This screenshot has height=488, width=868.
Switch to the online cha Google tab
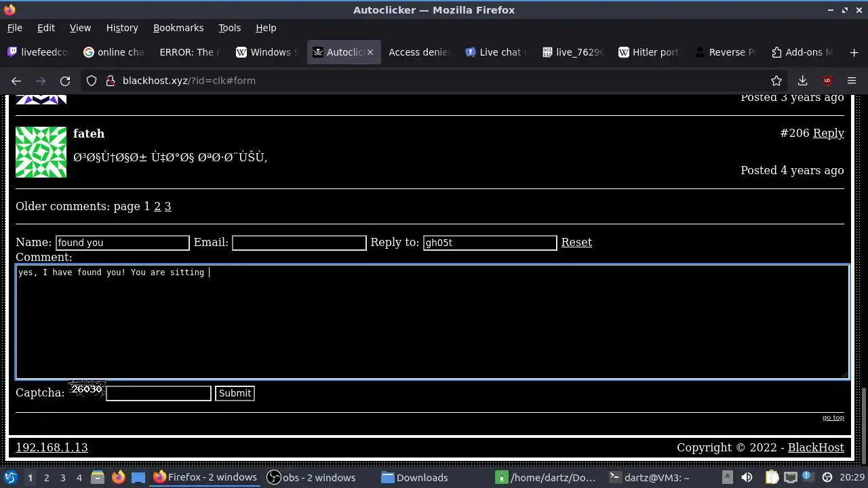point(114,52)
